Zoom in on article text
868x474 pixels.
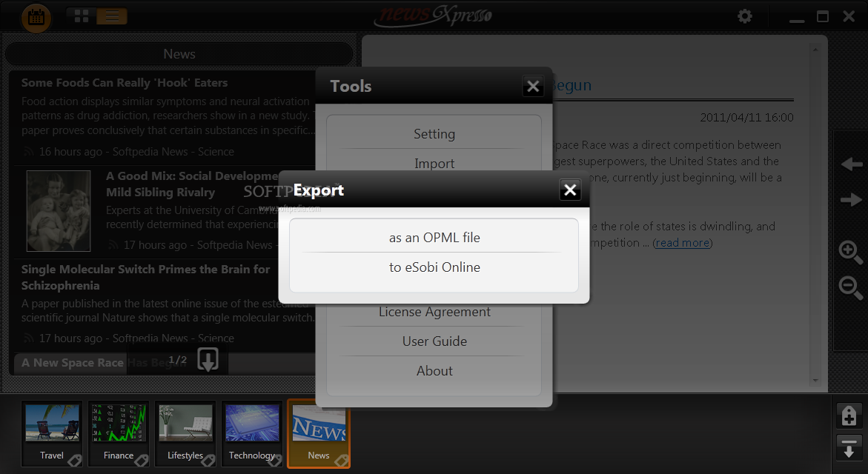[850, 253]
